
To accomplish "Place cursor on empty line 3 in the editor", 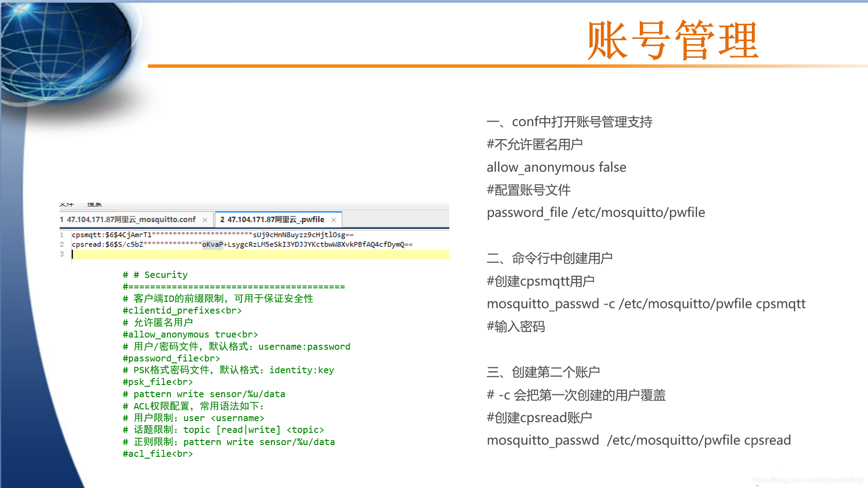I will (x=260, y=254).
